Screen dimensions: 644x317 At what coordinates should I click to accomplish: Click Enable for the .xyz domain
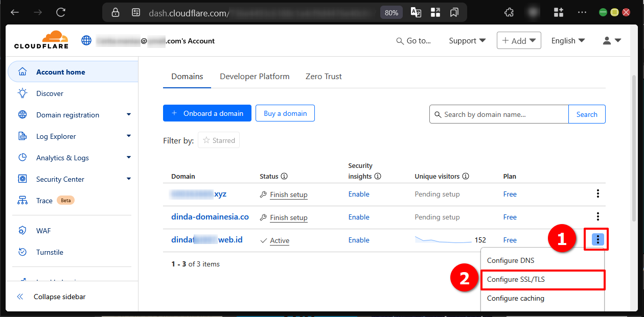(x=359, y=194)
